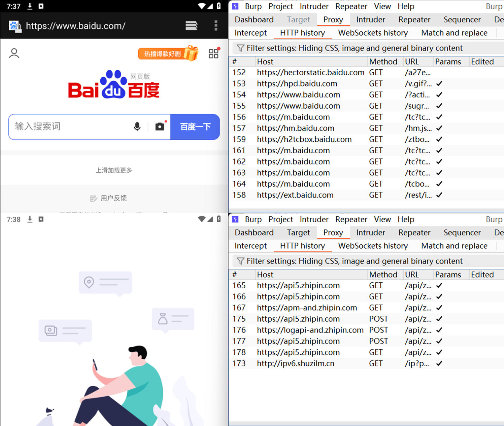Image resolution: width=504 pixels, height=426 pixels.
Task: Select request 154 to www.baidu.com
Action: 367,95
